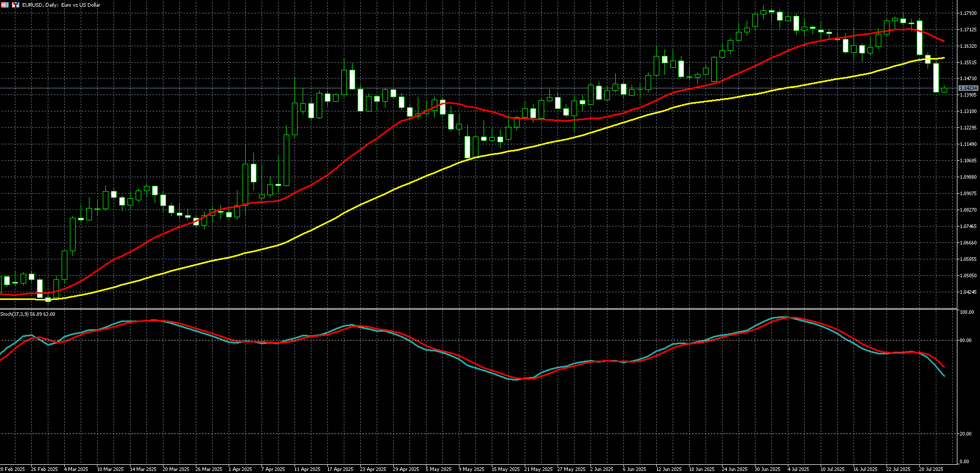Click the 1.10685 price scale label
Screen dimensions: 980x473
tap(968, 161)
